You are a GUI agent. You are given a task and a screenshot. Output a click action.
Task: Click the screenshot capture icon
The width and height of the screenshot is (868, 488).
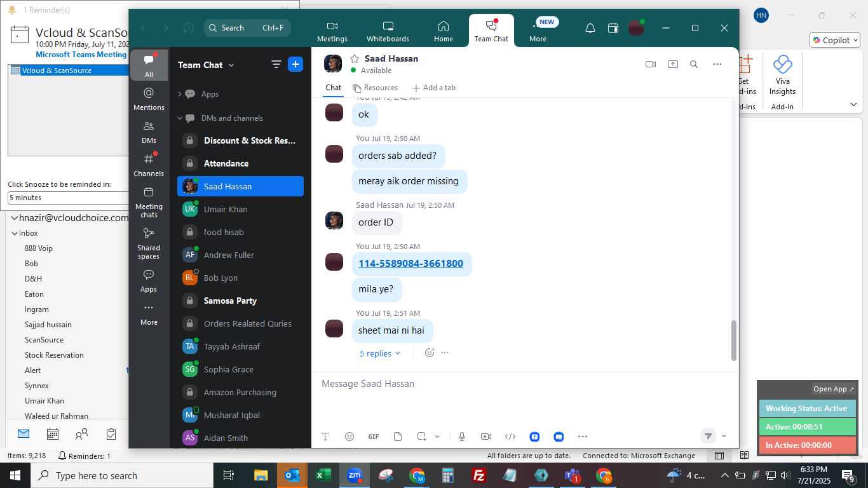point(421,437)
